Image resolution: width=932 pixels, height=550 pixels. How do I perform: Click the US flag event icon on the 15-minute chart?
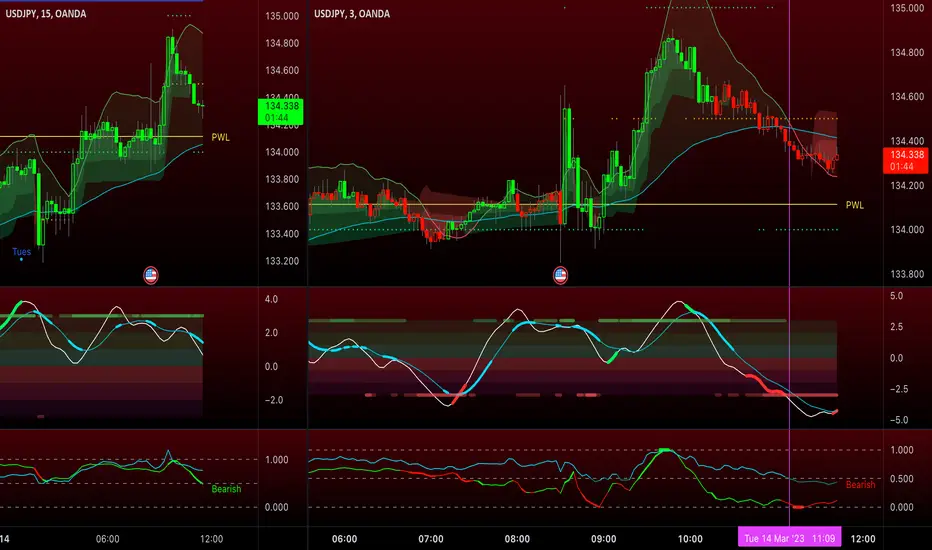click(x=151, y=275)
